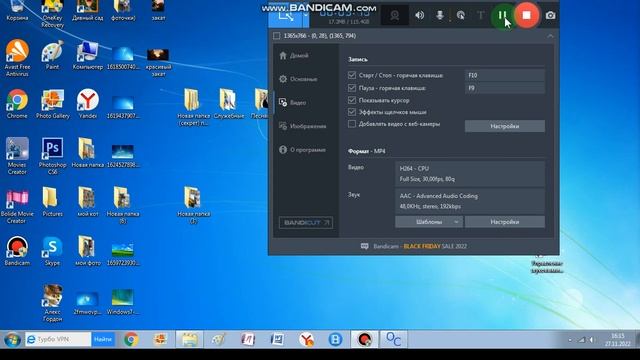Select the Chrome desktop shortcut
The image size is (640, 360).
(17, 104)
